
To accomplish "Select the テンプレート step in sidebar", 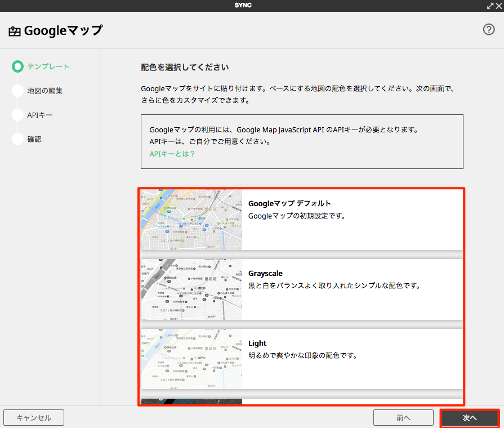I will coord(48,66).
